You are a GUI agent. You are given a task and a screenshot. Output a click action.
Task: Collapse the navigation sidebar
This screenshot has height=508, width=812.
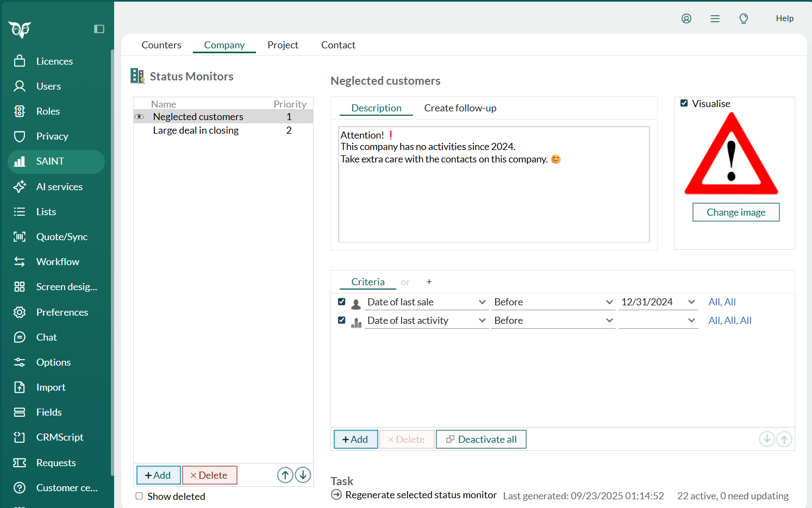click(99, 29)
